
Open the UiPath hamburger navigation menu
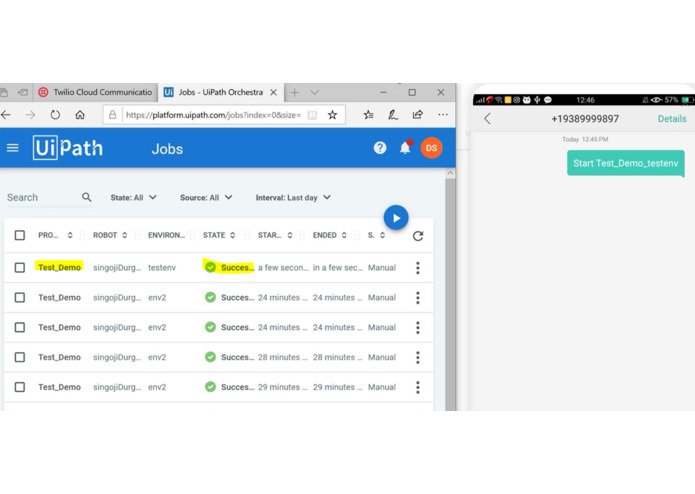click(x=13, y=148)
